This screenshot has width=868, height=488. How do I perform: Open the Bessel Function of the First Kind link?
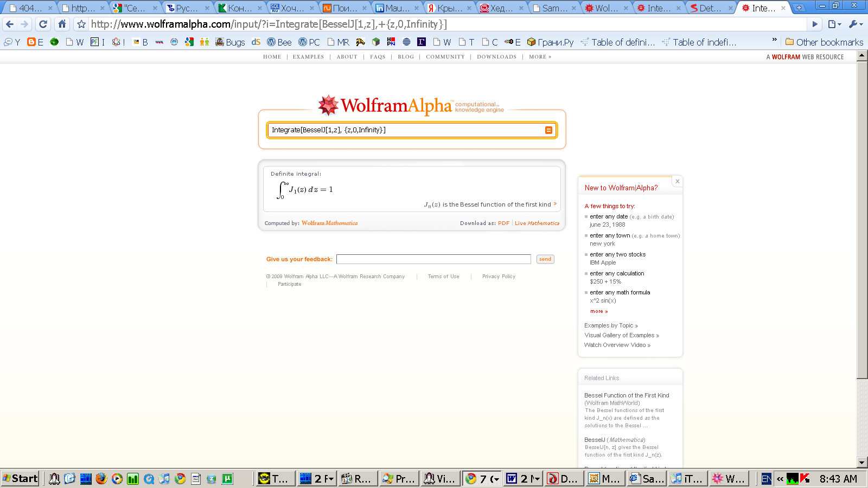coord(627,395)
